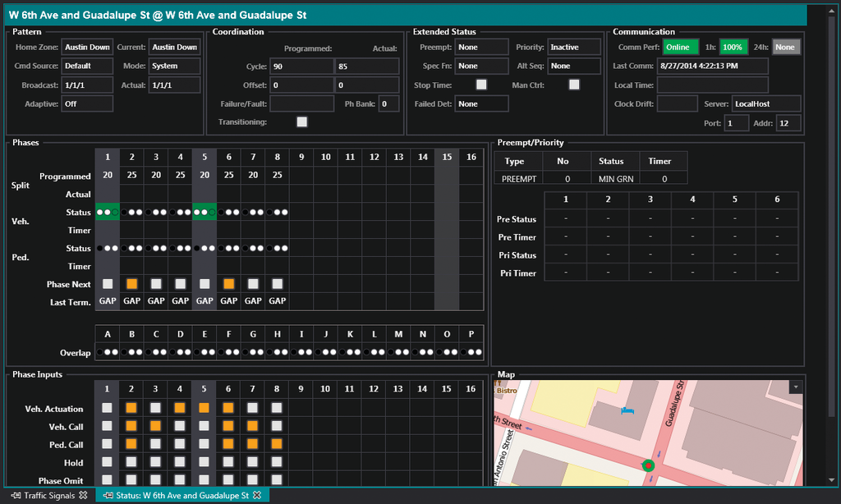Click phase 2 Phase Next orange indicator
841x504 pixels.
coord(131,284)
